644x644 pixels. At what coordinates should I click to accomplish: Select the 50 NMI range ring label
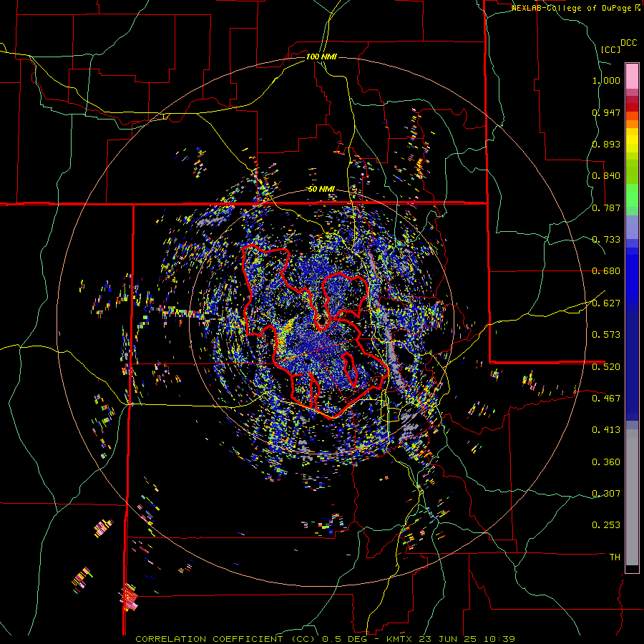tap(321, 190)
